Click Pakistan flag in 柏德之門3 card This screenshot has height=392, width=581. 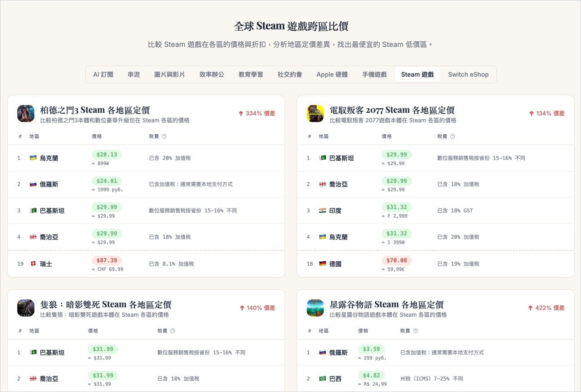[x=33, y=211]
